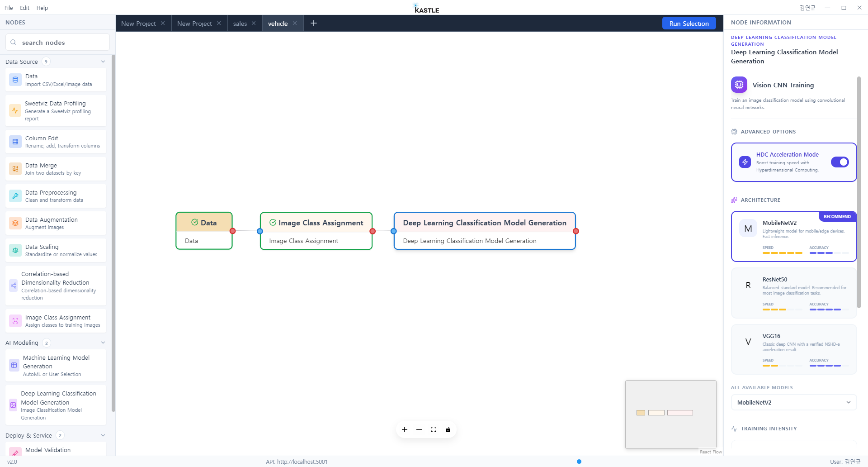Click the Data node database icon
Screen dimensions: 868x467
tap(15, 80)
